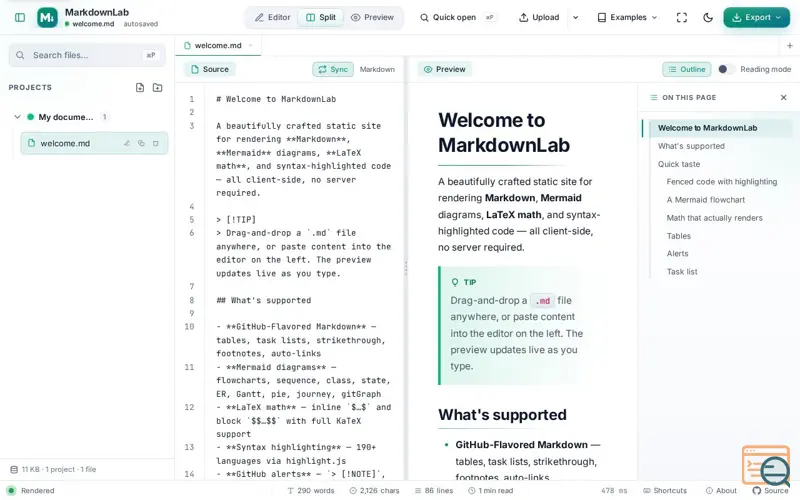
Task: Click the TIP callout lightbulb icon
Action: [x=455, y=282]
